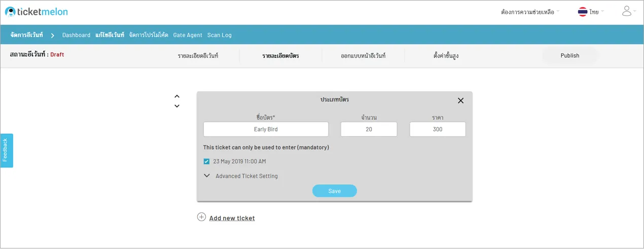
Task: Switch to รายละเอียดอีเว้นท์ tab
Action: (x=198, y=55)
